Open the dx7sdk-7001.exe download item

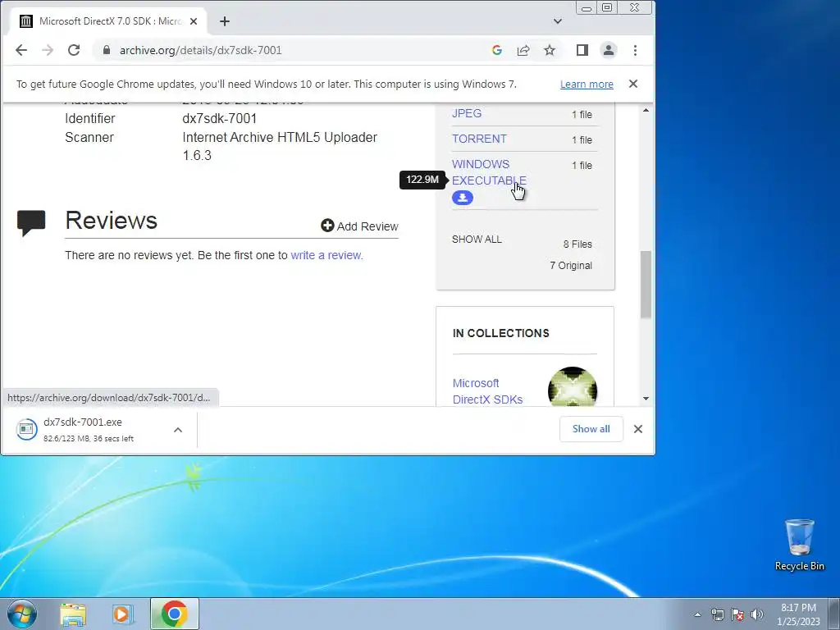(89, 429)
